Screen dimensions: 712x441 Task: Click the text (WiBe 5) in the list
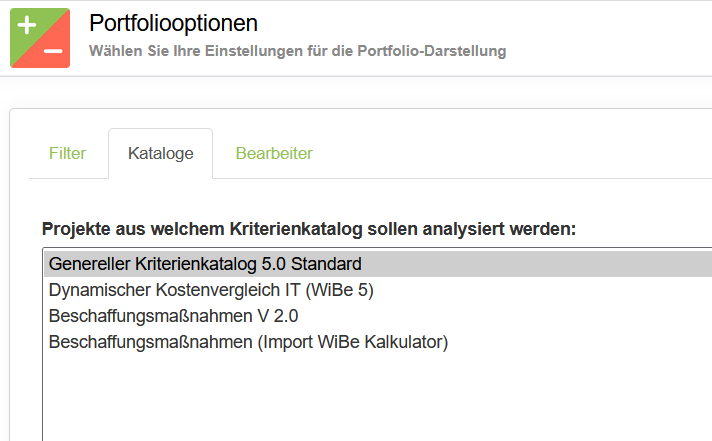point(340,290)
